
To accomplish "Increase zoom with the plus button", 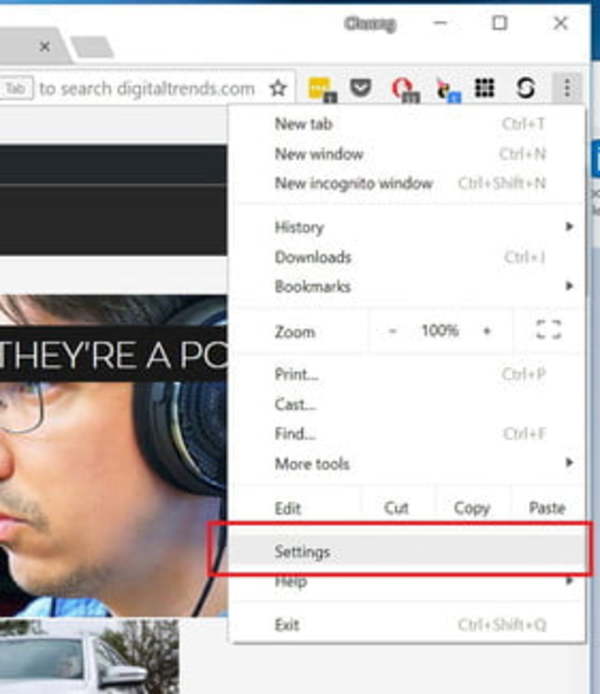I will [x=487, y=331].
